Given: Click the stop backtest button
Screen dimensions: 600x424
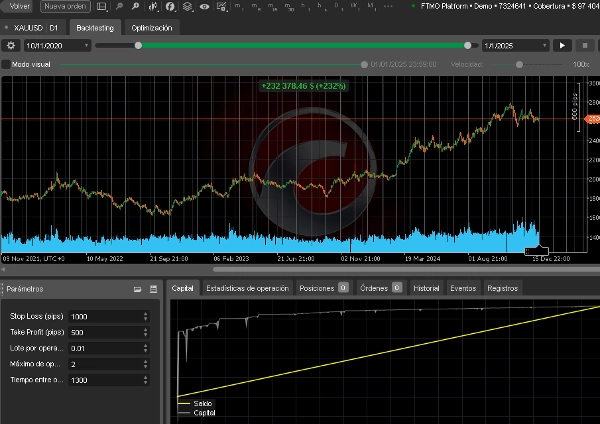Looking at the screenshot, I should coord(584,45).
